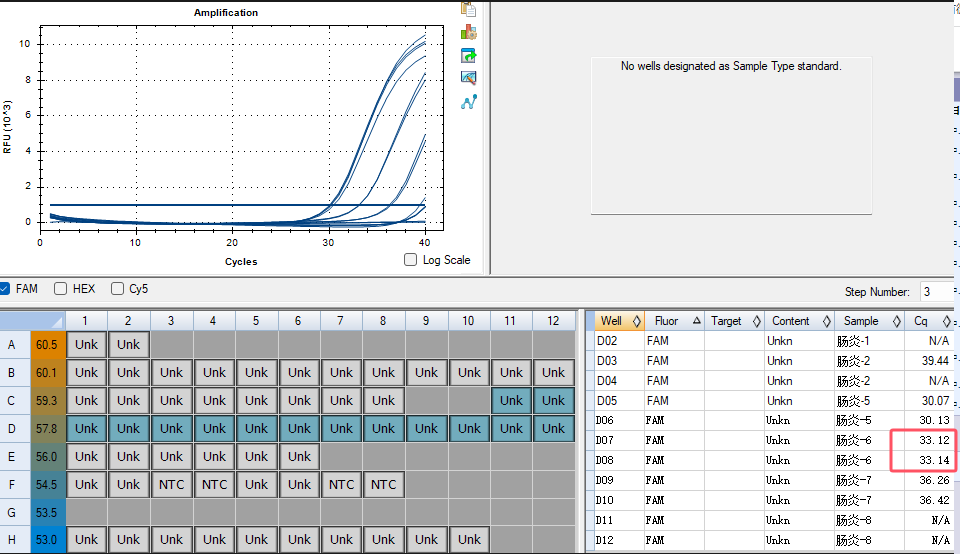This screenshot has width=960, height=554.
Task: Click the 60.5 gradient temperature cell
Action: pyautogui.click(x=47, y=345)
